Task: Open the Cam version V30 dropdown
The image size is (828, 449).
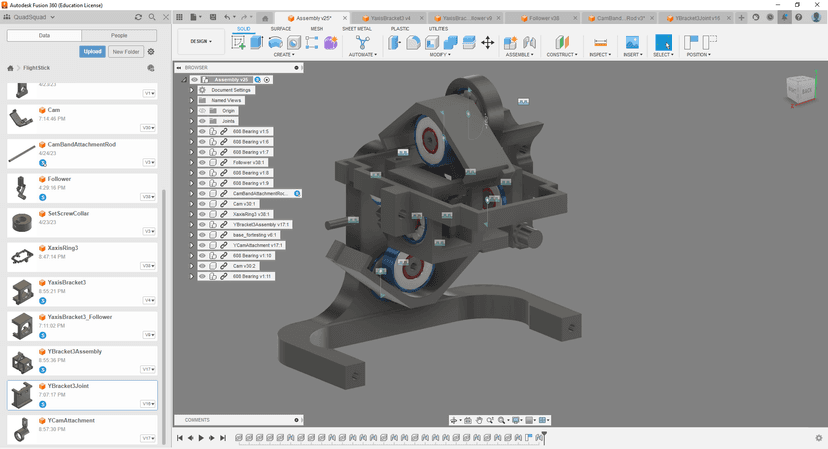Action: pos(148,128)
